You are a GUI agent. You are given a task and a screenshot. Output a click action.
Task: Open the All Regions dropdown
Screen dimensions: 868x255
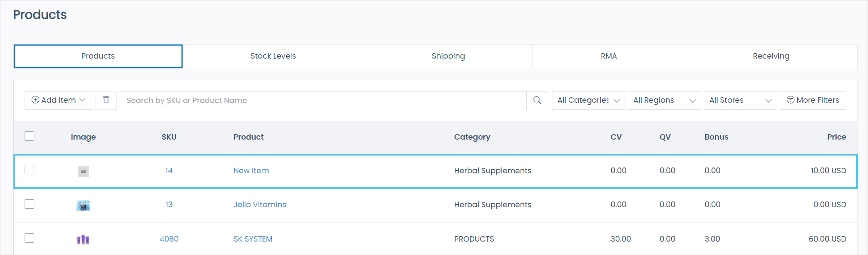click(x=664, y=100)
